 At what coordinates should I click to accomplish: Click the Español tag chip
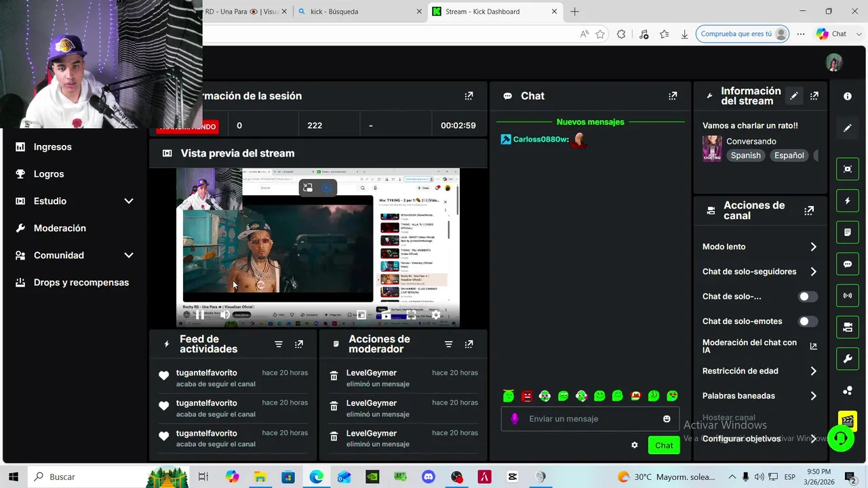pos(789,155)
